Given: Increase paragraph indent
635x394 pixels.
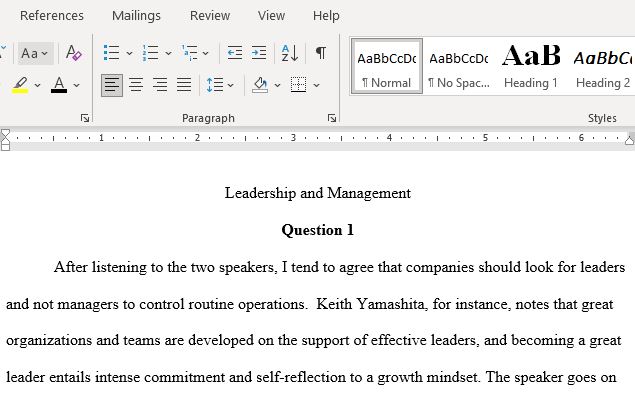Looking at the screenshot, I should 259,53.
